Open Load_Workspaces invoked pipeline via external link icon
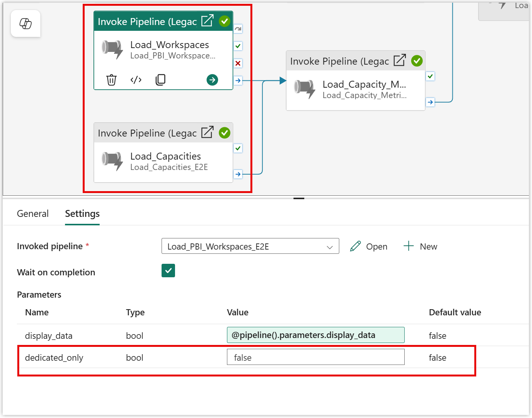 click(x=207, y=21)
